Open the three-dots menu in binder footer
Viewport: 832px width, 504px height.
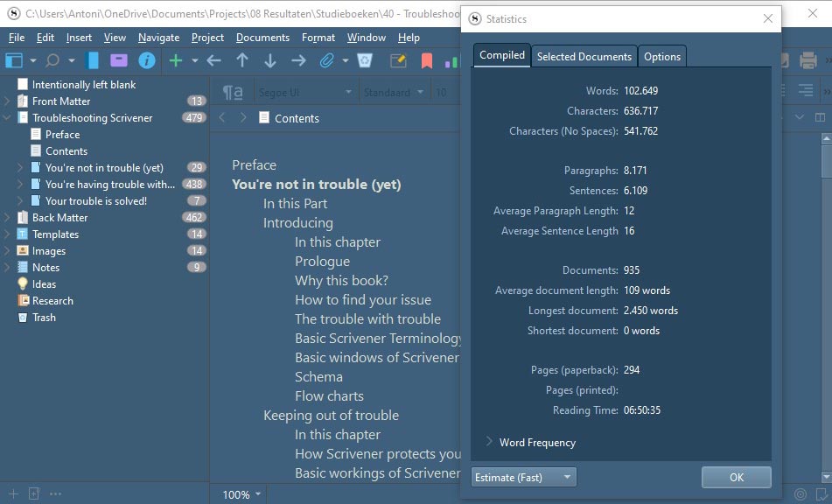(x=55, y=493)
